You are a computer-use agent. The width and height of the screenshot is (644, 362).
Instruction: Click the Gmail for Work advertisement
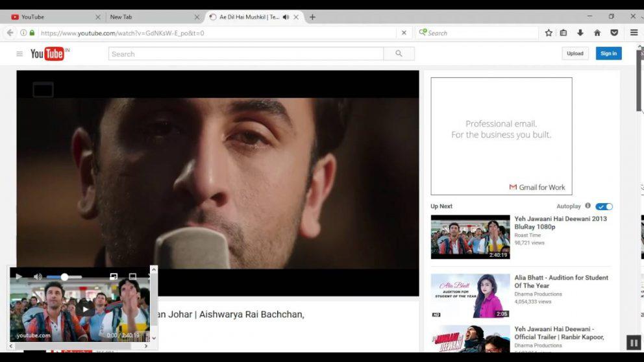pyautogui.click(x=501, y=136)
